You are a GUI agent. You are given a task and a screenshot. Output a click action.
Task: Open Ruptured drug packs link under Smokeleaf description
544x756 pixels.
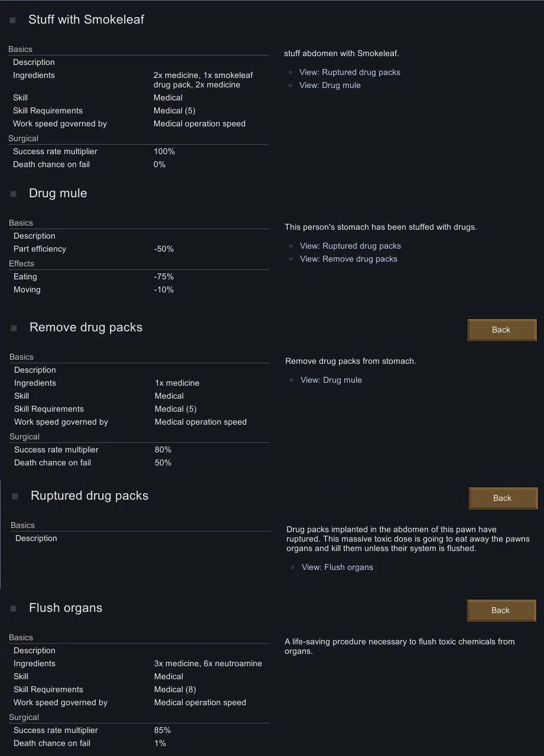click(350, 72)
